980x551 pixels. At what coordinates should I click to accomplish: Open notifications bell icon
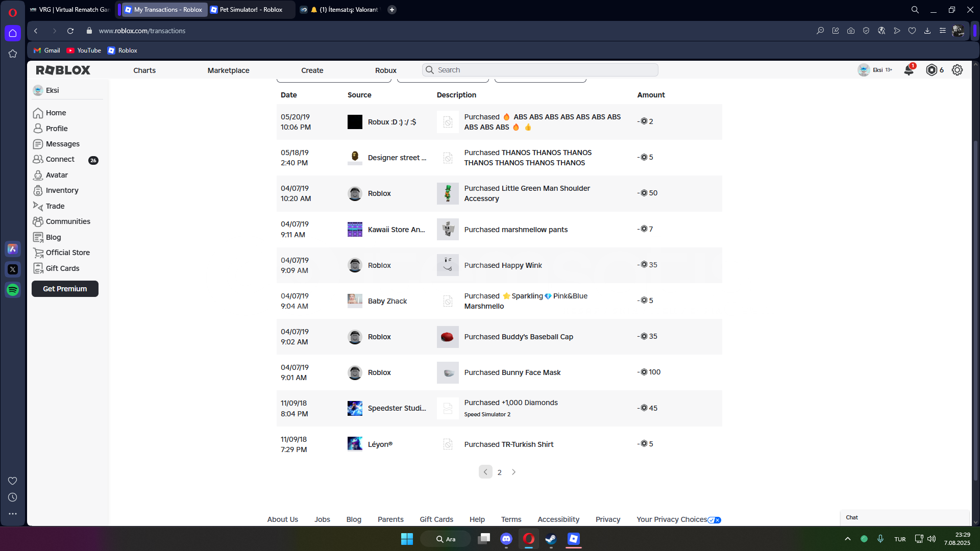909,70
